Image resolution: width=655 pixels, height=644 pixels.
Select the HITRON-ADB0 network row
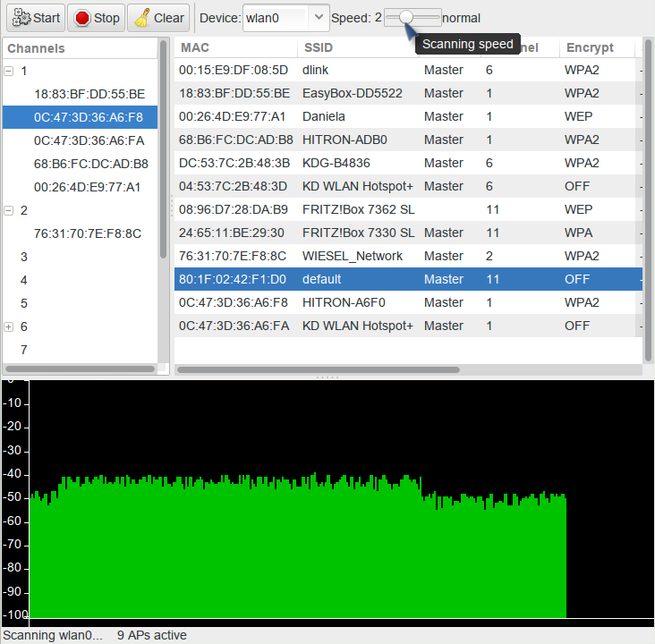[408, 140]
